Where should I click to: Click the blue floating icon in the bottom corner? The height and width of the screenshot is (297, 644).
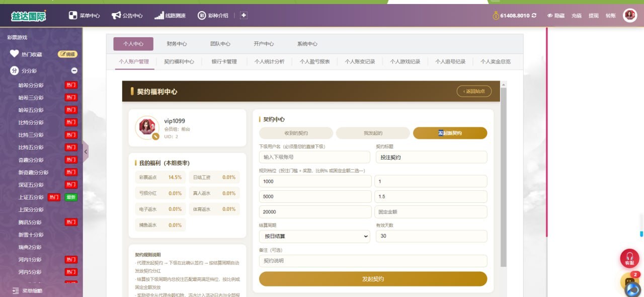click(632, 289)
